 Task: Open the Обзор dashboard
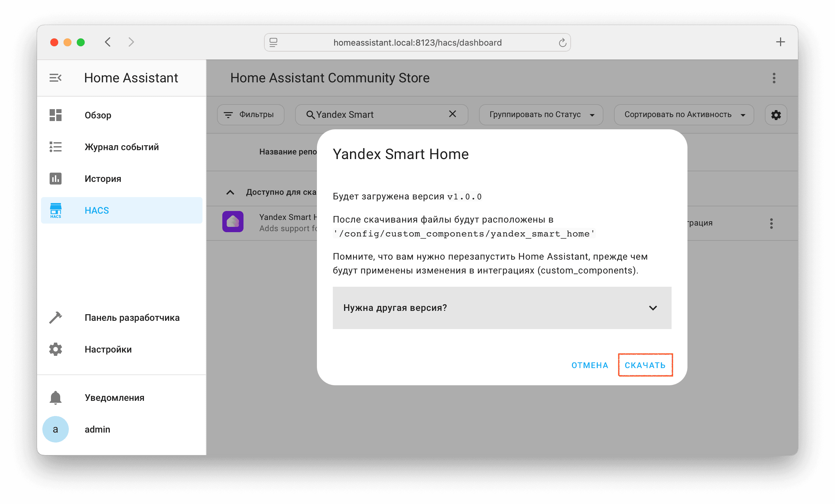pos(98,115)
